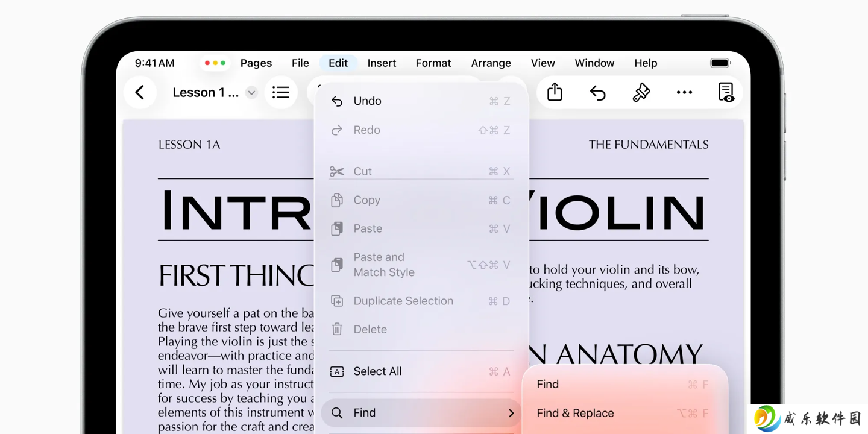Open the document outline list icon
868x434 pixels.
click(281, 92)
